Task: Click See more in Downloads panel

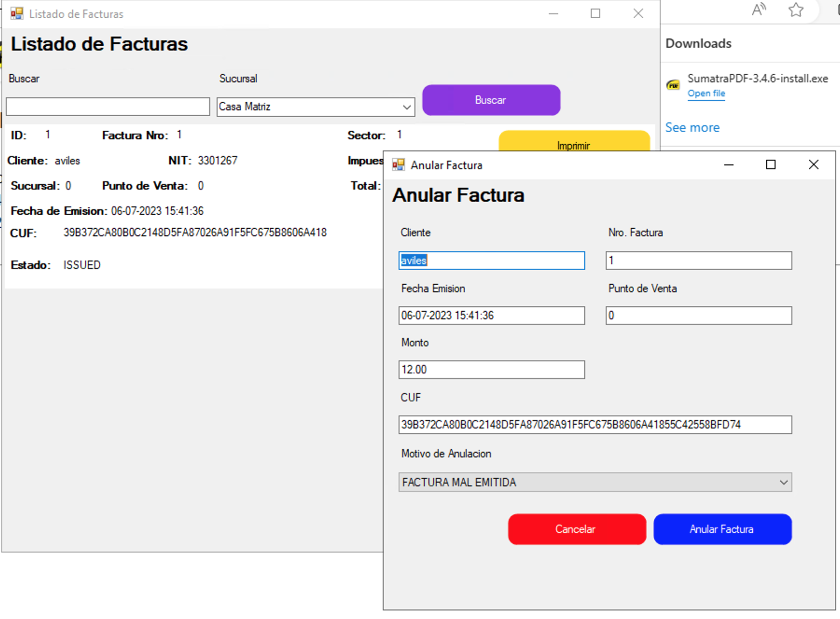Action: tap(692, 127)
